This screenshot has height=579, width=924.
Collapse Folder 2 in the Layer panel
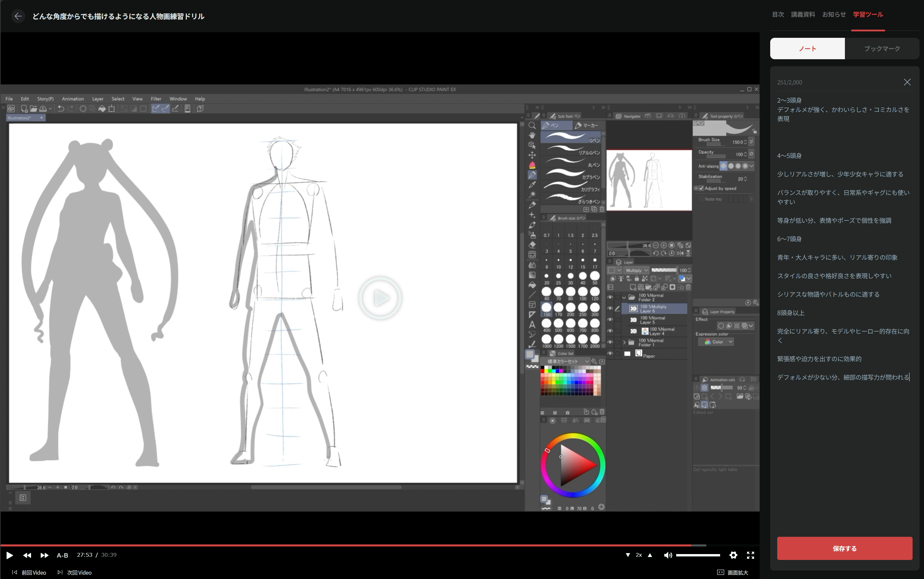tap(624, 297)
